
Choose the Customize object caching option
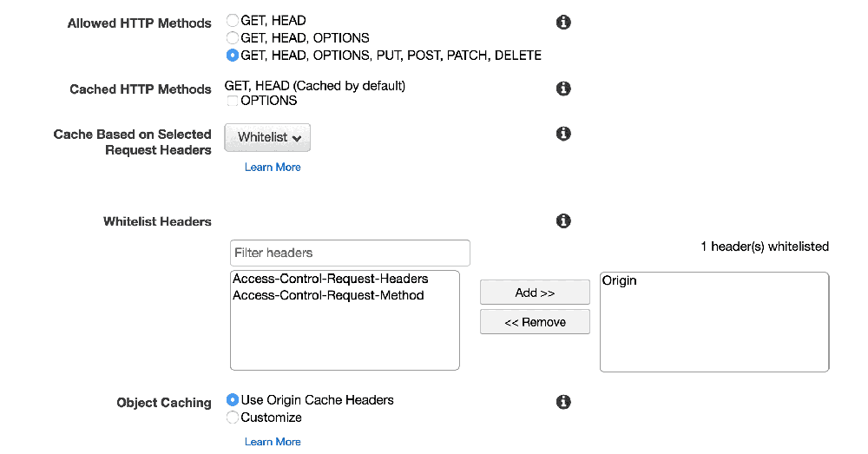click(x=233, y=418)
